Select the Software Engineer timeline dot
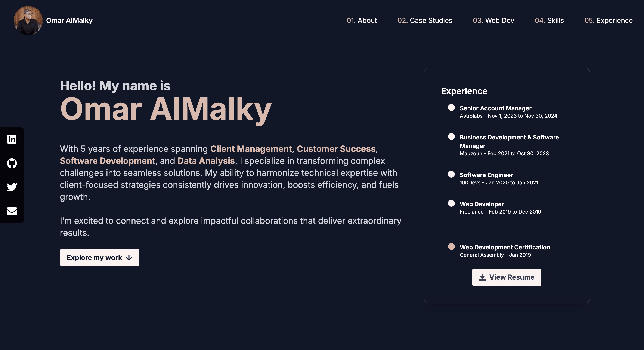 coord(451,174)
